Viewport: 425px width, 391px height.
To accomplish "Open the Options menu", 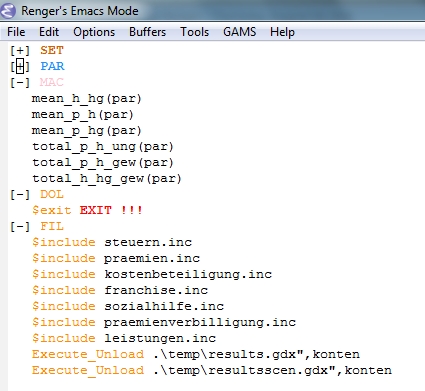I will click(x=94, y=32).
